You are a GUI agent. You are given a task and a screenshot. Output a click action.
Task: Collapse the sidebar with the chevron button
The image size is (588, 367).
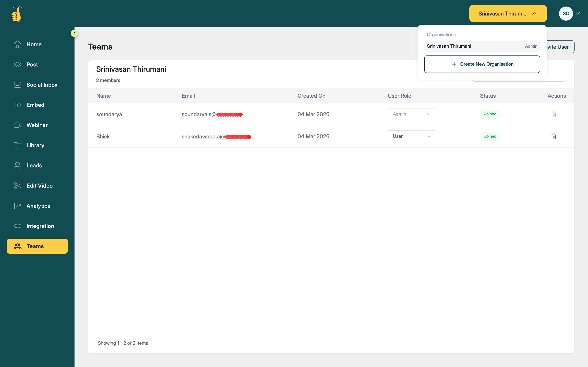(x=74, y=33)
